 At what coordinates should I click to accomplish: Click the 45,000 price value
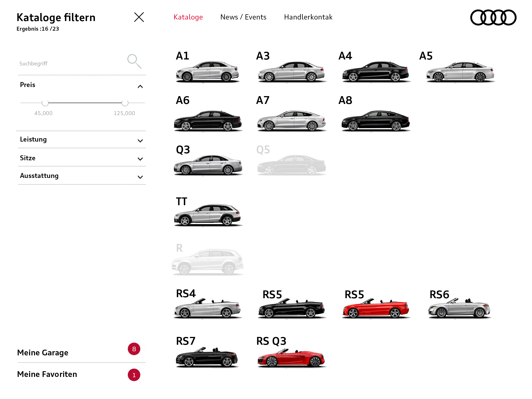click(43, 113)
